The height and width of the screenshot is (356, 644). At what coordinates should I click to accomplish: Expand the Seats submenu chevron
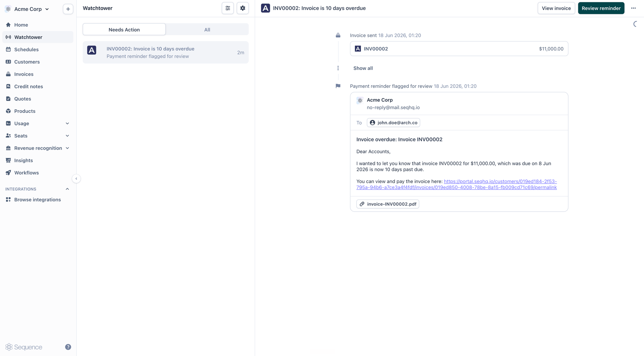tap(67, 136)
